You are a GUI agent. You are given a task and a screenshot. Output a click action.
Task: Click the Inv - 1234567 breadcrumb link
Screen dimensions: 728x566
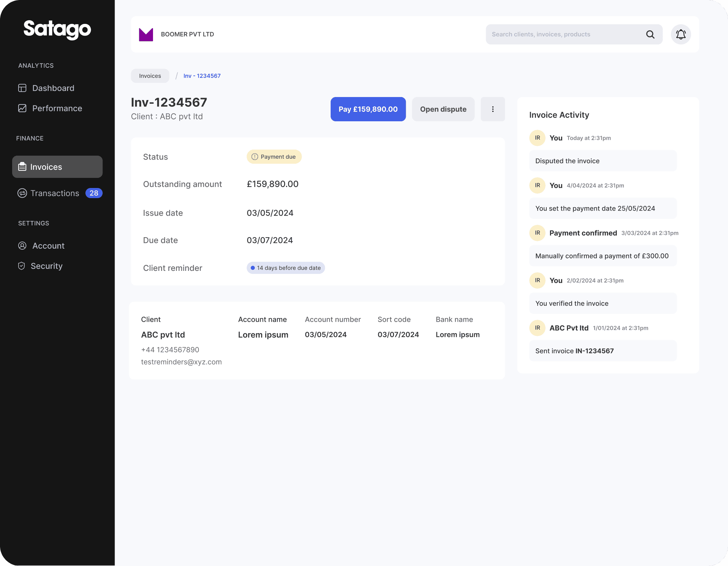[x=202, y=76]
